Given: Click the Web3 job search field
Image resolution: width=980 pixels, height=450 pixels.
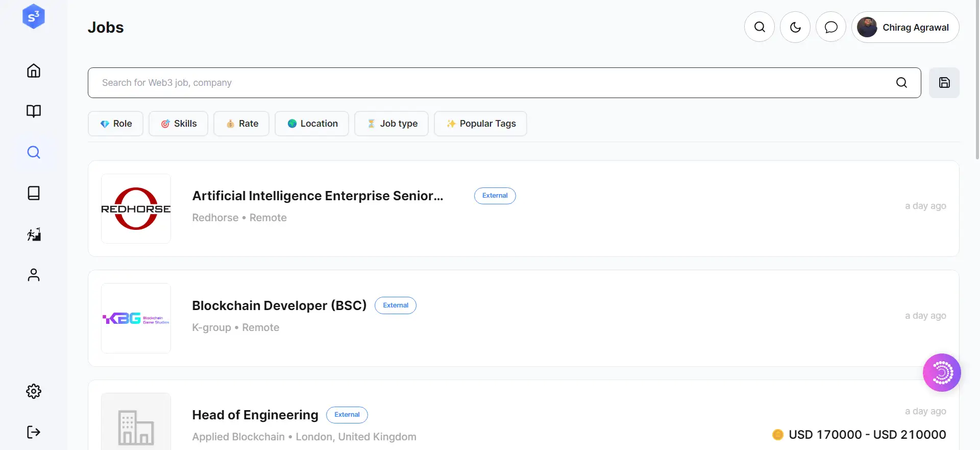Looking at the screenshot, I should click(490, 83).
